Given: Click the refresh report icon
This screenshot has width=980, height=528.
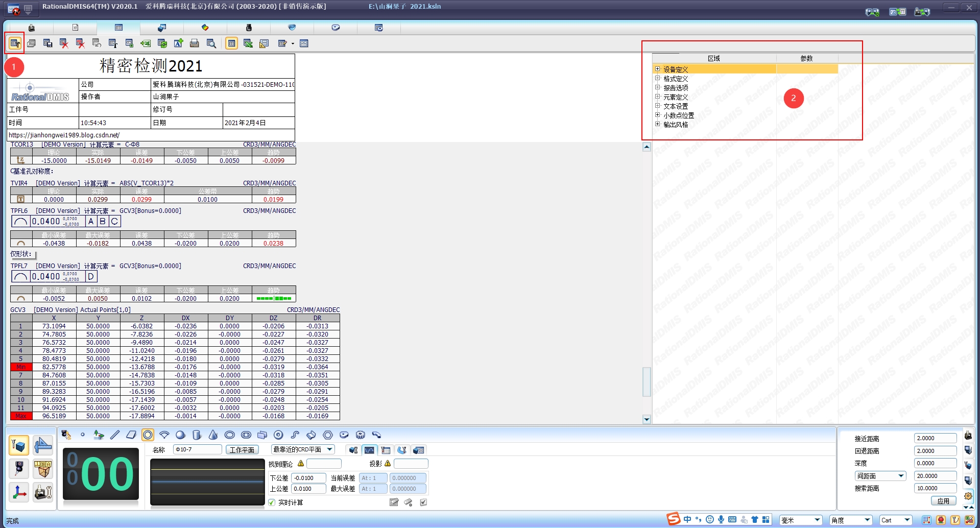Looking at the screenshot, I should tap(162, 43).
